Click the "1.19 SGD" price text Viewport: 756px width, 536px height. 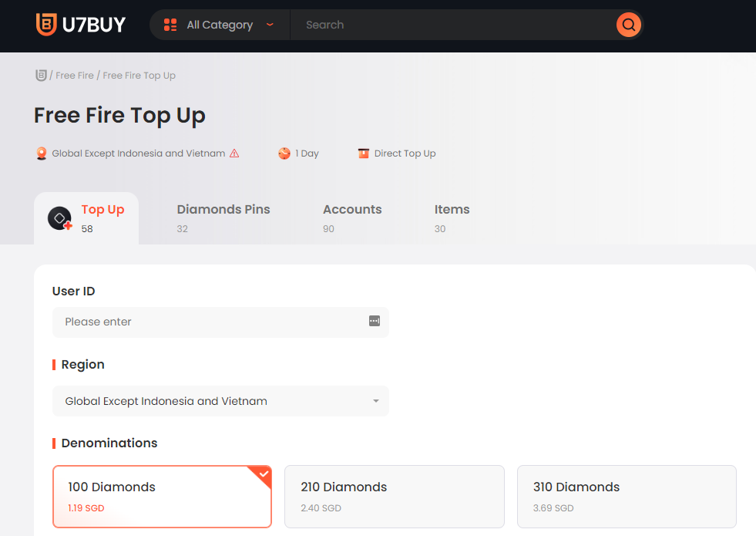pos(86,508)
